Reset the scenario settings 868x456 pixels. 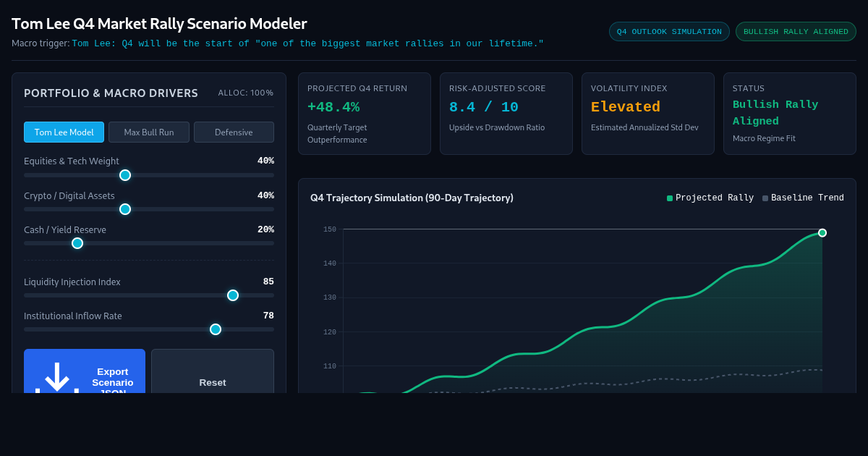click(x=213, y=371)
